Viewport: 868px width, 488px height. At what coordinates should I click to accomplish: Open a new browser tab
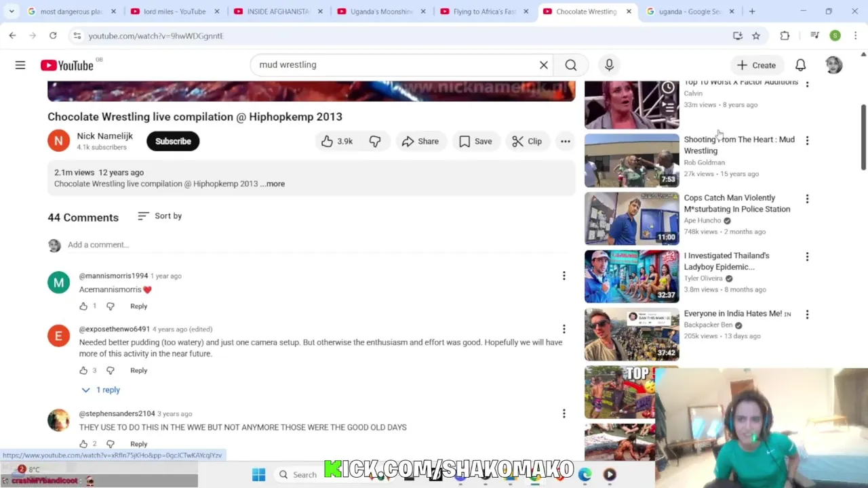[752, 12]
